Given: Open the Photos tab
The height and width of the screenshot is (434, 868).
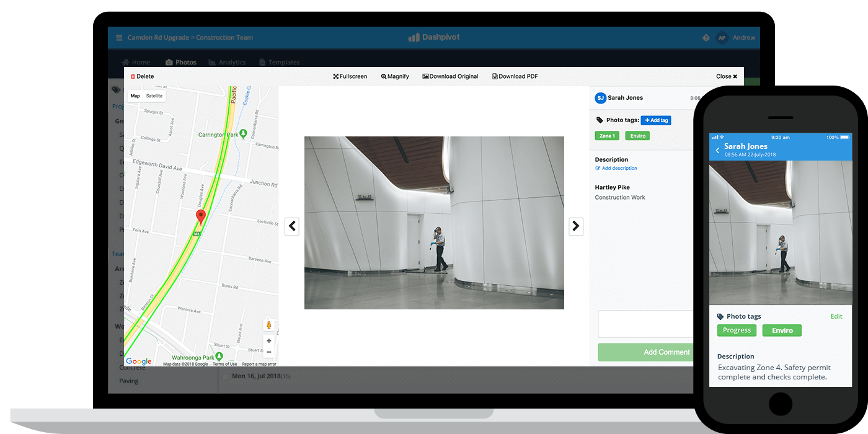Looking at the screenshot, I should pos(181,63).
